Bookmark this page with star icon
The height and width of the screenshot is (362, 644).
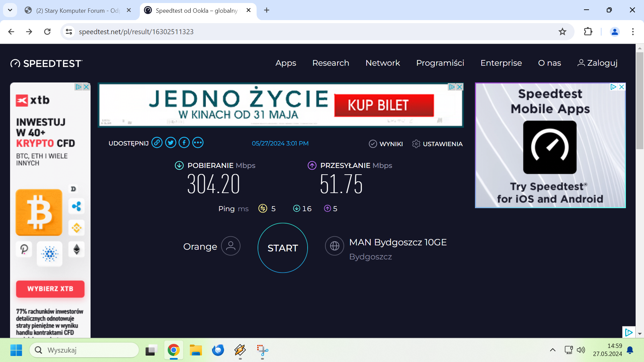(x=562, y=32)
